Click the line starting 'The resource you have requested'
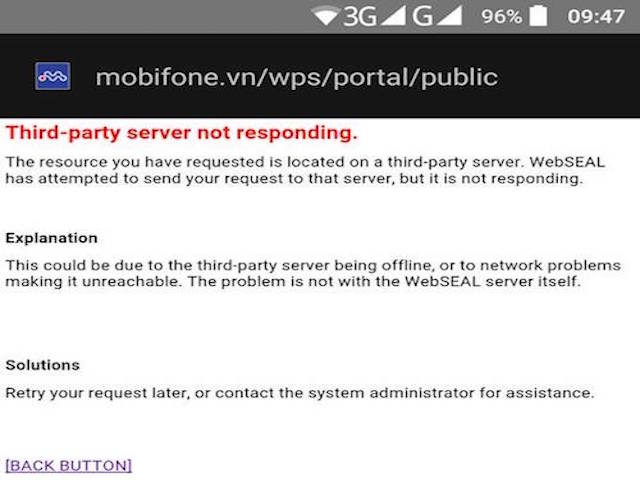Viewport: 640px width, 480px height. tap(305, 161)
